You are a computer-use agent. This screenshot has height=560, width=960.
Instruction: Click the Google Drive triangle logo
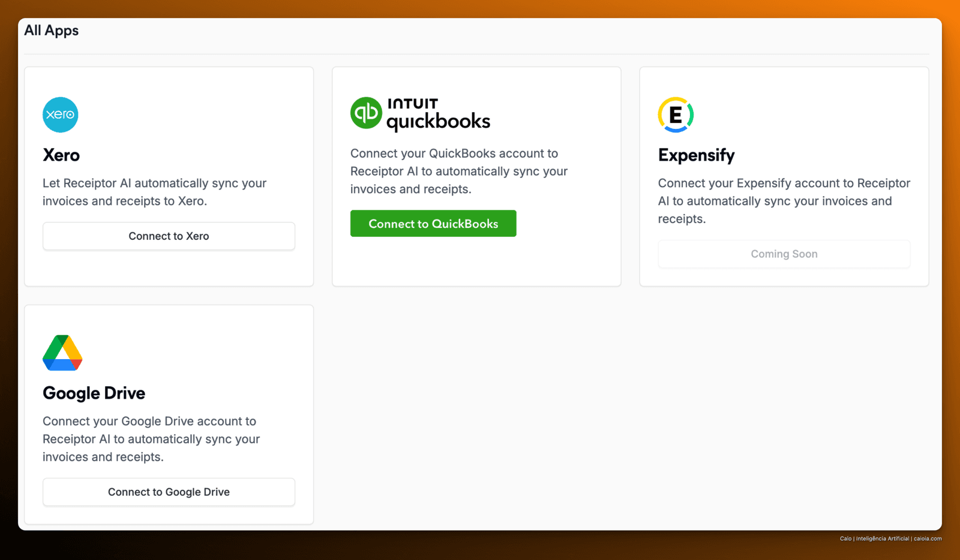click(62, 353)
